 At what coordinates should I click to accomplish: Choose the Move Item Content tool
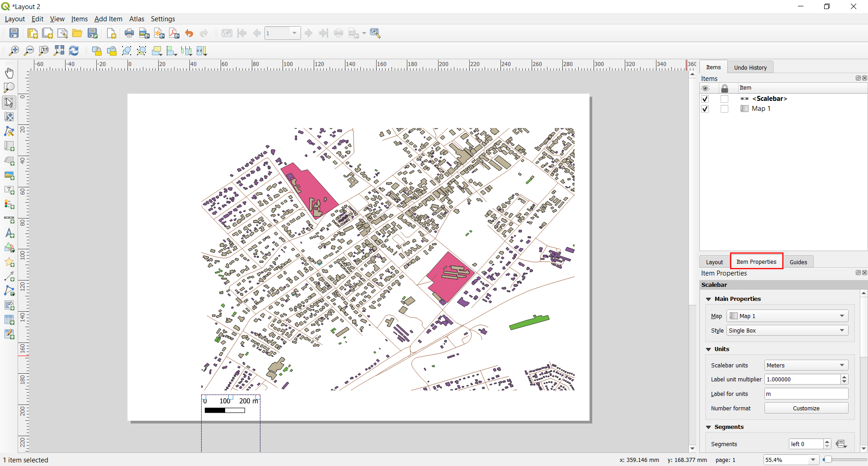tap(9, 116)
